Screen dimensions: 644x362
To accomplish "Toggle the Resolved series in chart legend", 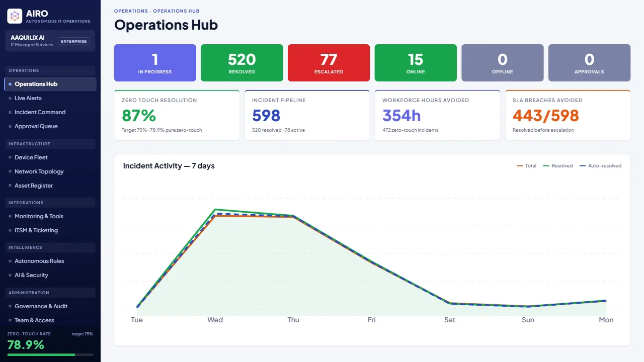I will click(x=558, y=166).
